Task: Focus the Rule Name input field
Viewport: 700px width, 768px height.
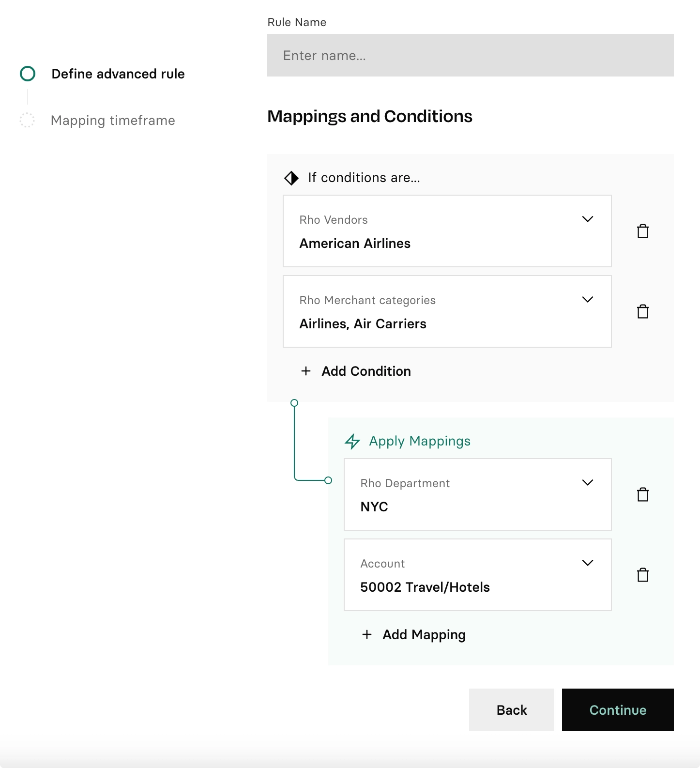Action: click(470, 55)
